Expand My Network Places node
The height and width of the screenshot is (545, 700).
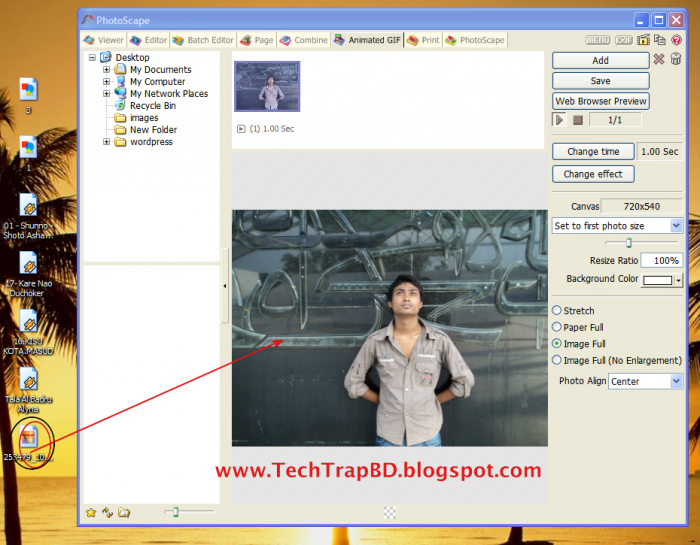coord(106,93)
